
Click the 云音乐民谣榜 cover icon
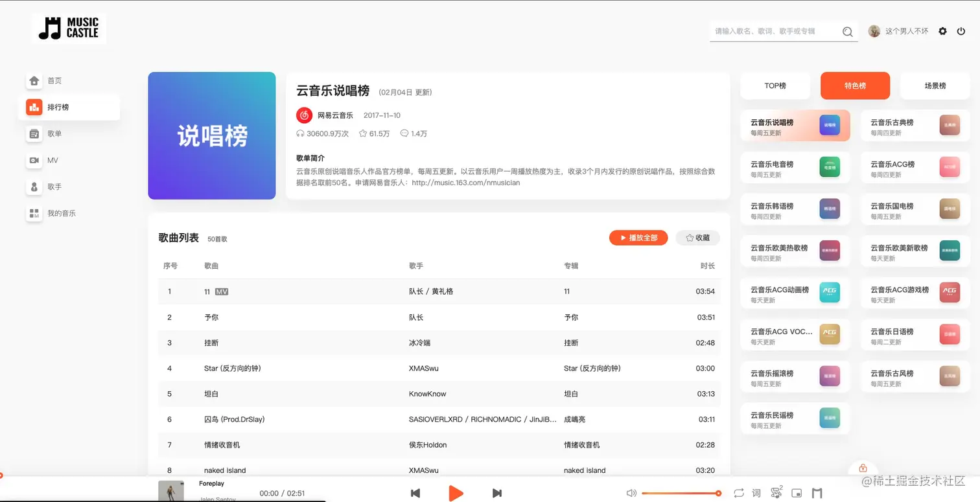tap(830, 418)
